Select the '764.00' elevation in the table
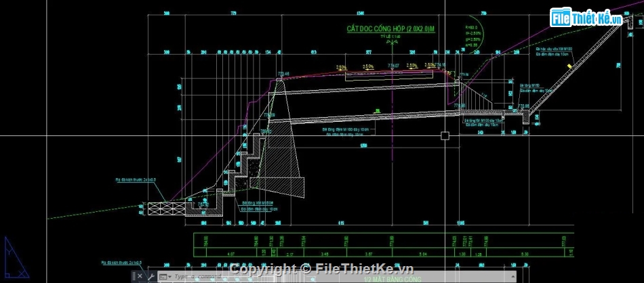Screen dimensions: 644x283 click(206, 240)
